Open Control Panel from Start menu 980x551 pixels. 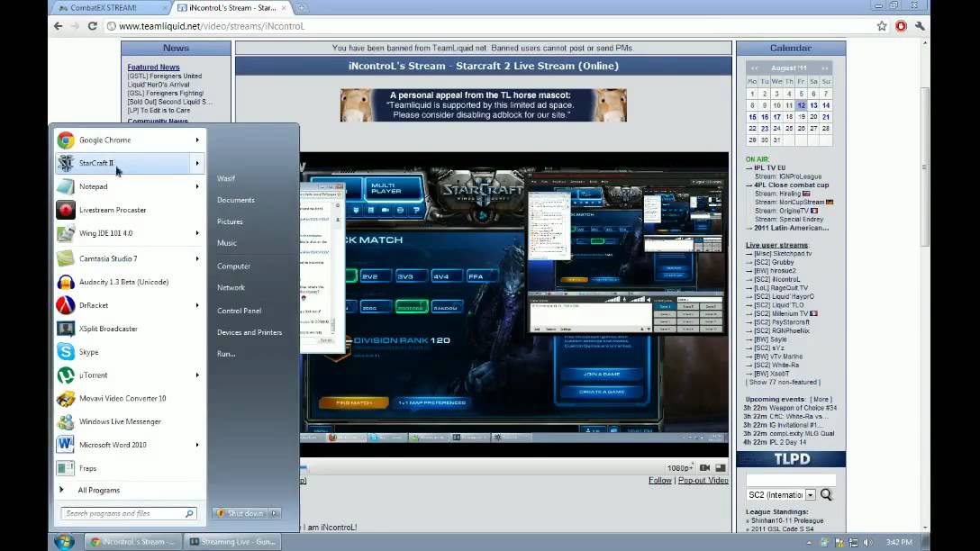click(239, 311)
